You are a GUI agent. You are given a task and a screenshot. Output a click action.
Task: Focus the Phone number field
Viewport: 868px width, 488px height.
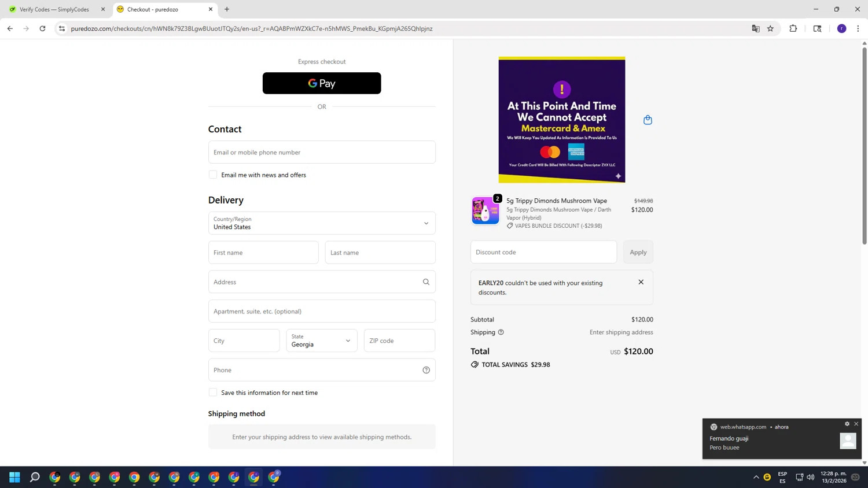point(322,370)
